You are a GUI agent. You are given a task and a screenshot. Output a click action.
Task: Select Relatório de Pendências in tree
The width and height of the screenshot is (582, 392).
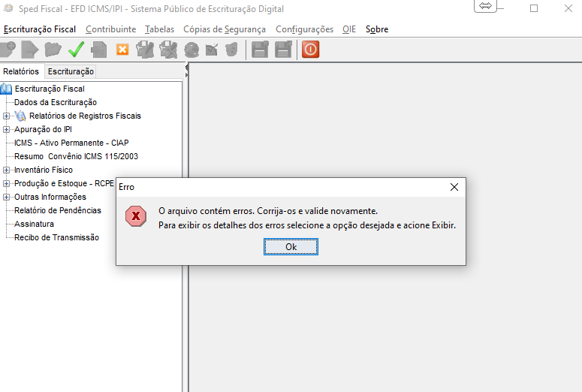click(x=57, y=210)
